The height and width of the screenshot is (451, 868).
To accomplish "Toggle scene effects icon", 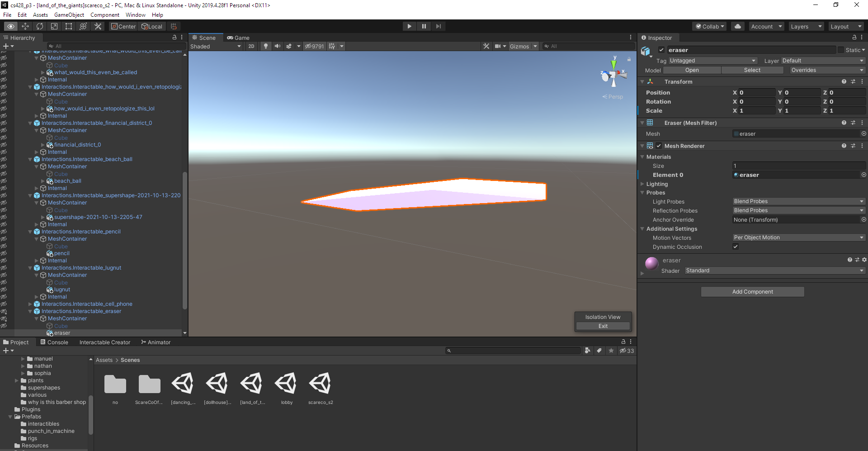I will tap(289, 46).
